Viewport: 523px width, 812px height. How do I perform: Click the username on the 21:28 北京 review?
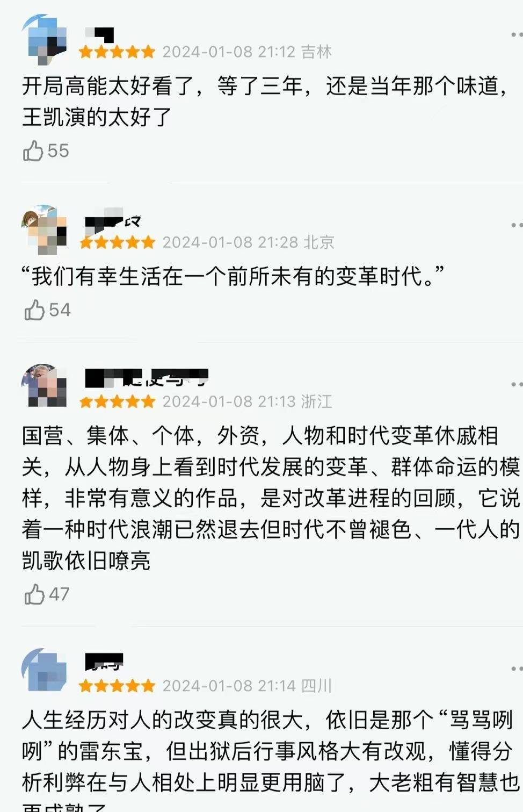click(113, 220)
